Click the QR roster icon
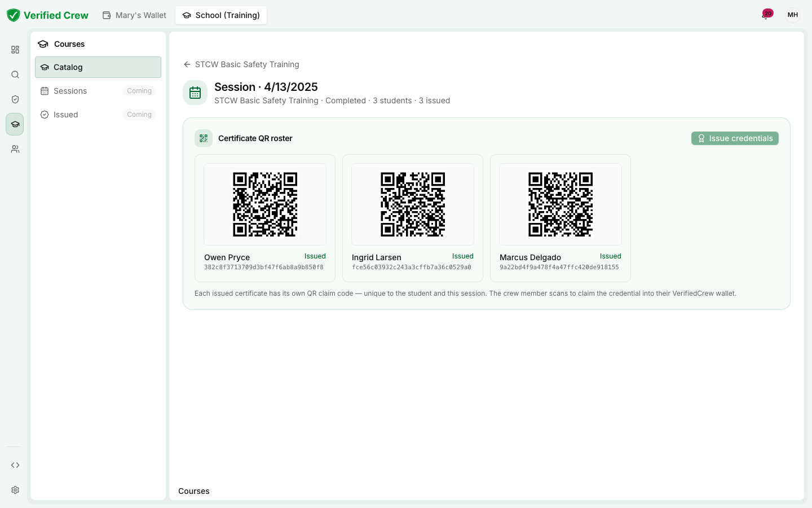This screenshot has height=508, width=812. (204, 138)
